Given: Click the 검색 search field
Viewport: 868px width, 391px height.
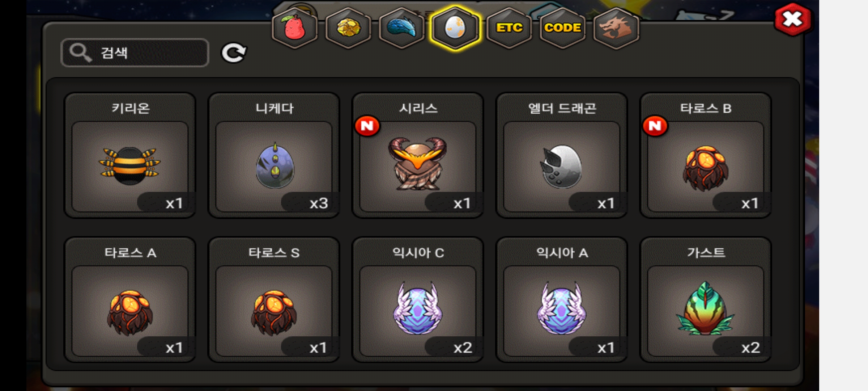Looking at the screenshot, I should click(x=135, y=53).
